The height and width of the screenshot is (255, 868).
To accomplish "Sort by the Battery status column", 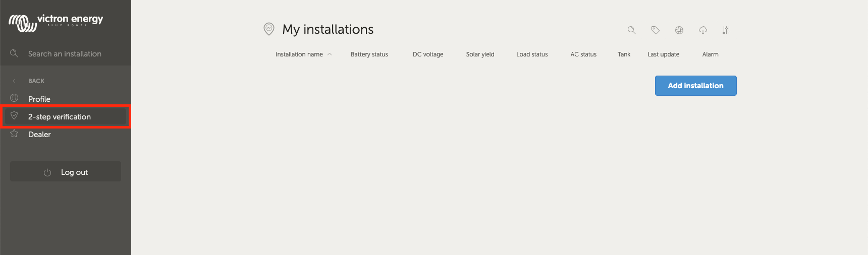I will point(369,54).
